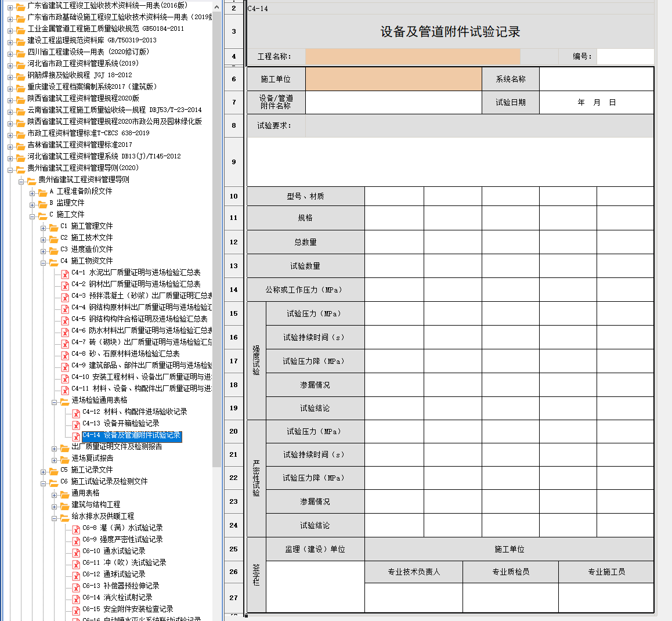Viewport: 672px width, 621px height.
Task: Click the C4-7 砖（砌块） file icon
Action: (65, 343)
